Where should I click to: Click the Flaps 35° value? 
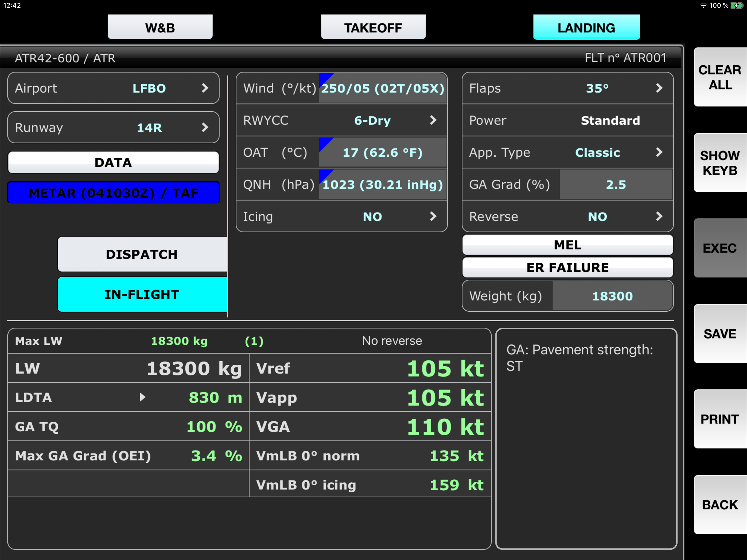[x=597, y=88]
